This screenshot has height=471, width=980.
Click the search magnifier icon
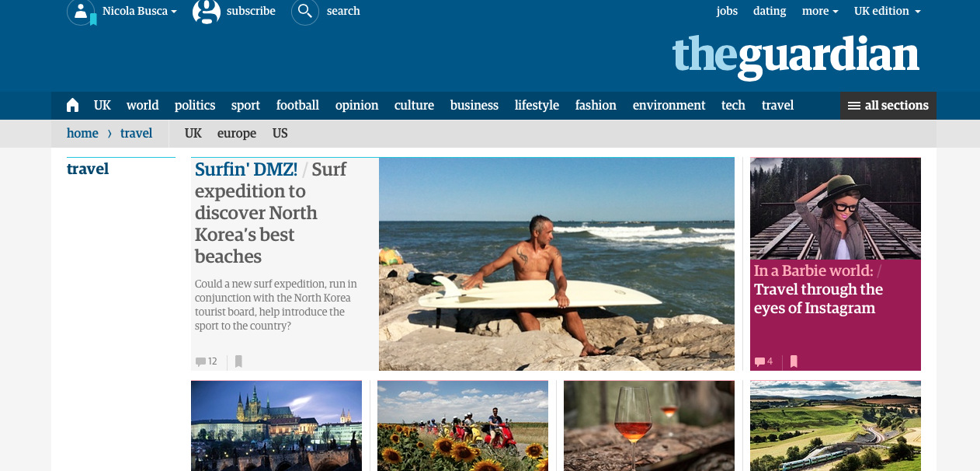(x=305, y=12)
